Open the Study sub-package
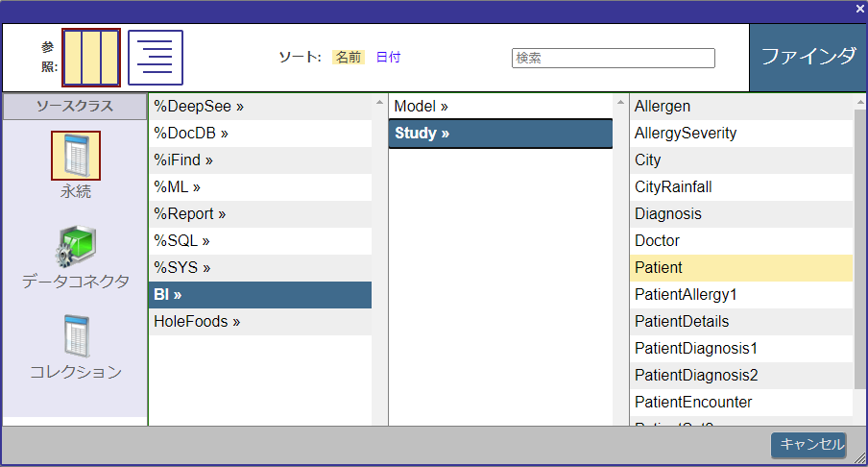This screenshot has height=467, width=868. point(422,133)
